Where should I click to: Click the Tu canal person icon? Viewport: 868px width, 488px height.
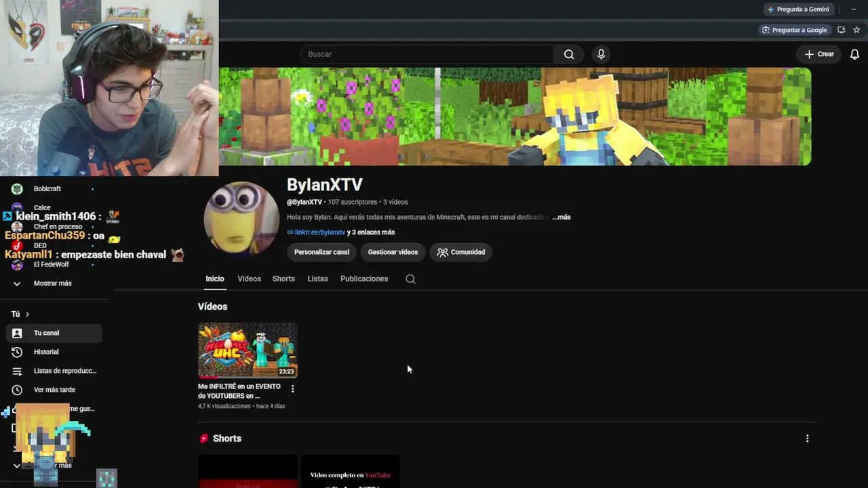(x=17, y=333)
